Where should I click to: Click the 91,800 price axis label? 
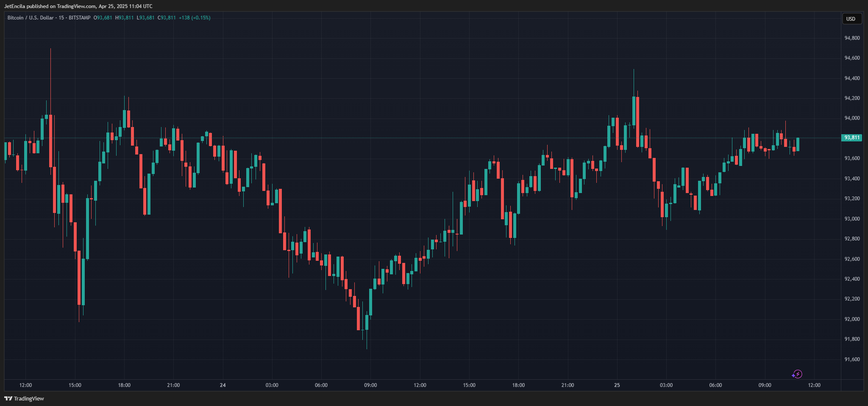[852, 339]
